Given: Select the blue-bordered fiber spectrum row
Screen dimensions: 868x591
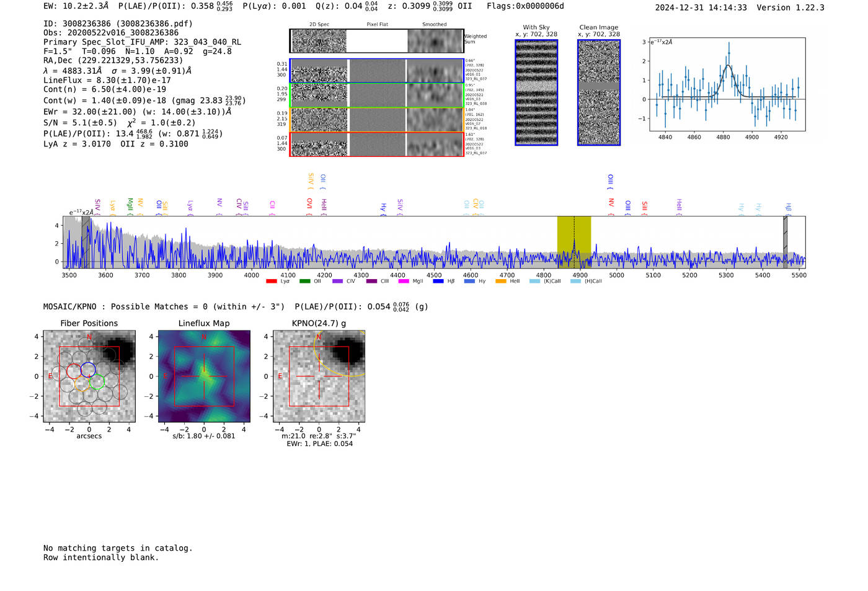Looking at the screenshot, I should pyautogui.click(x=376, y=71).
